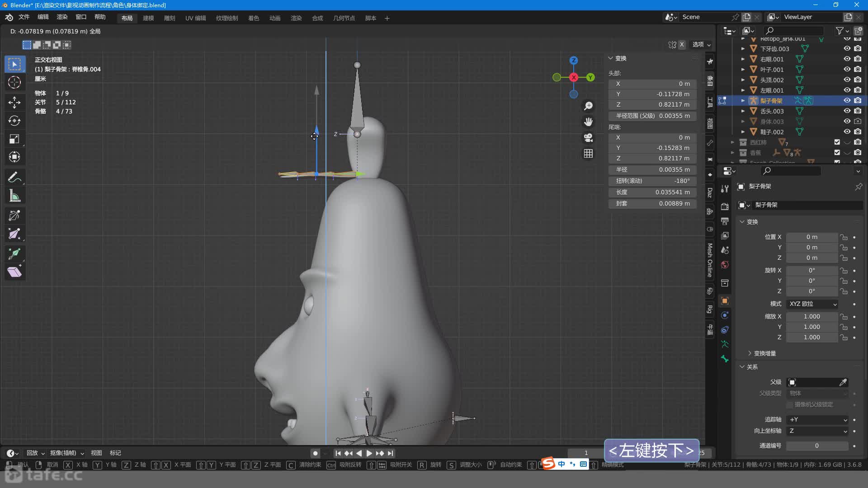Switch to the 几何节点 workspace tab
The image size is (868, 488).
tap(344, 18)
